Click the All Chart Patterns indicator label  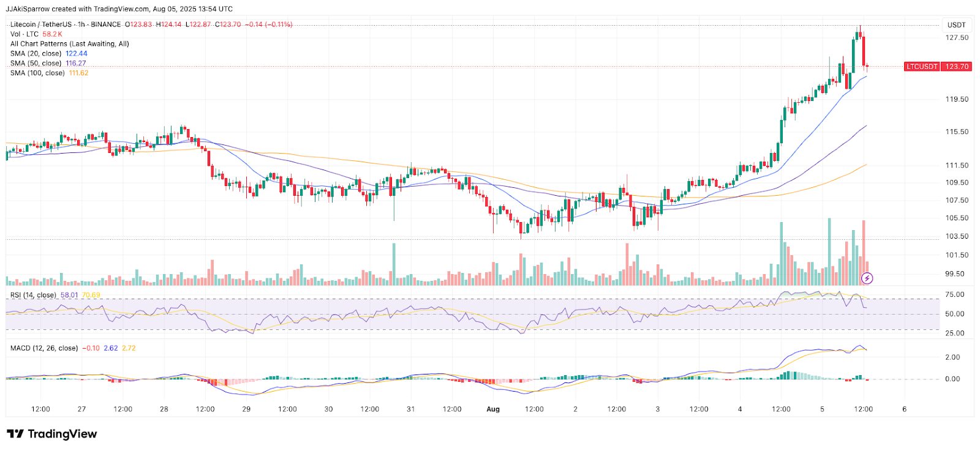[69, 44]
